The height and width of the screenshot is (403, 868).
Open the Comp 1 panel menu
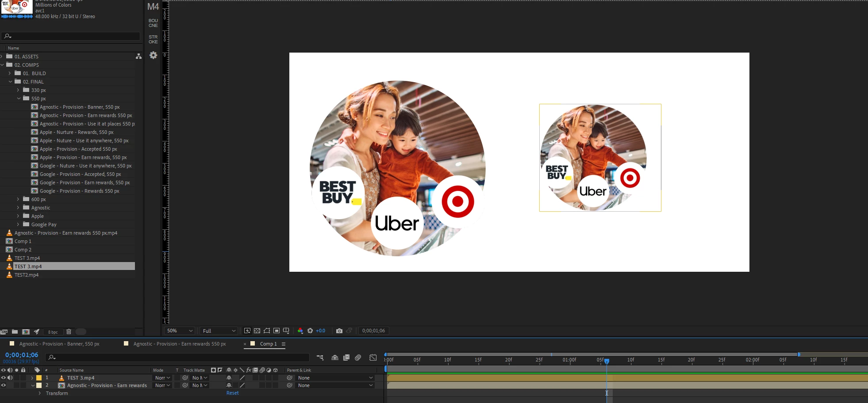point(284,344)
